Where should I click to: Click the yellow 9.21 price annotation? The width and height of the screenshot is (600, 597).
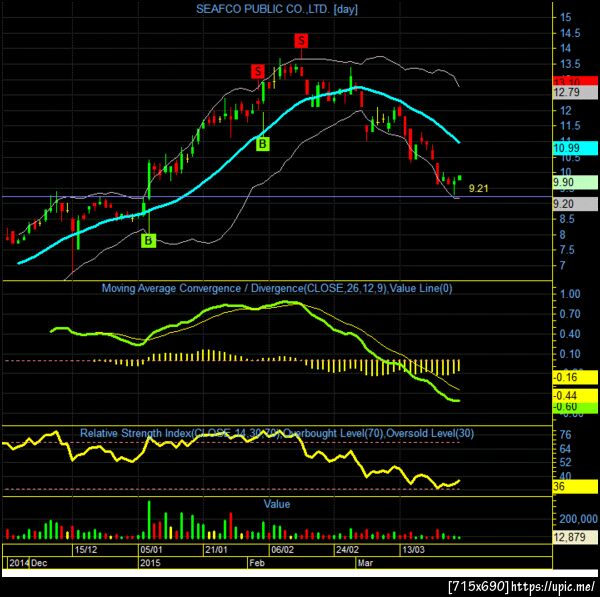click(x=478, y=188)
